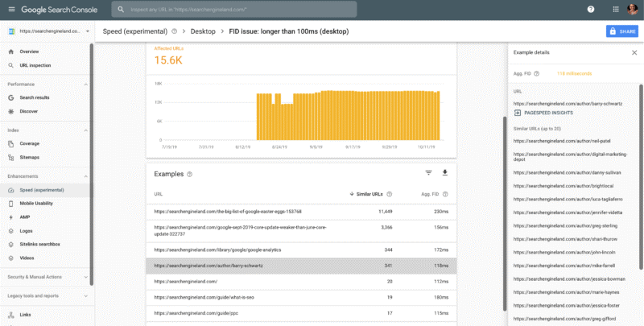Select the guide/ppc row

(301, 313)
